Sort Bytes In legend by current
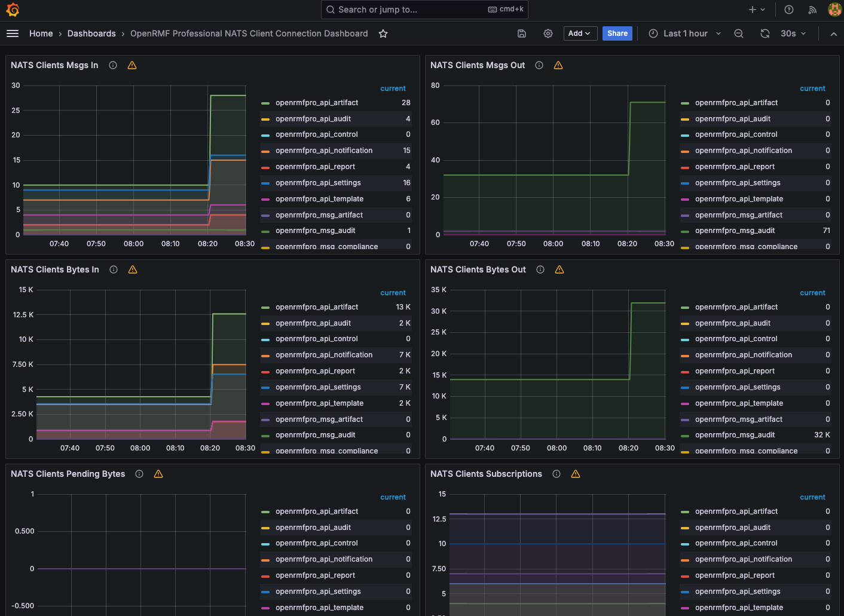This screenshot has height=616, width=844. [393, 293]
